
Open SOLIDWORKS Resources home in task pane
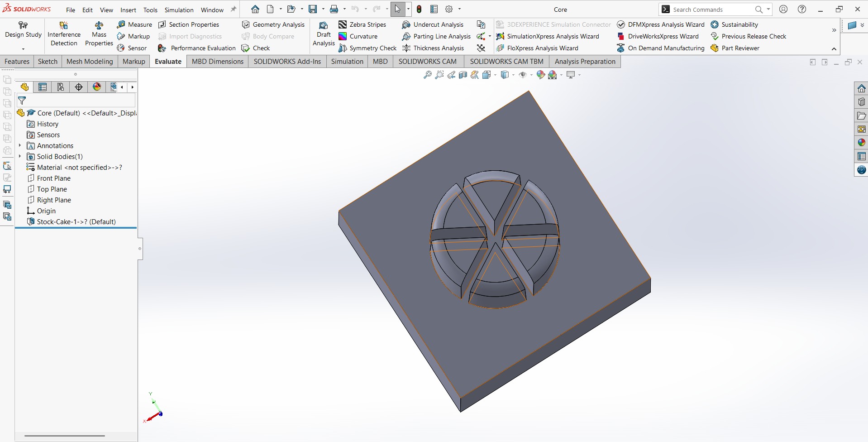861,88
